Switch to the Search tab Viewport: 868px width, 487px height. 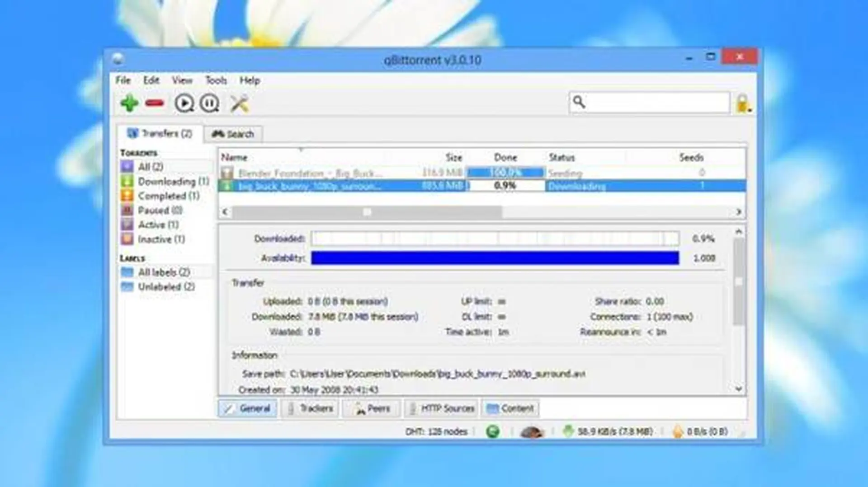pos(233,134)
